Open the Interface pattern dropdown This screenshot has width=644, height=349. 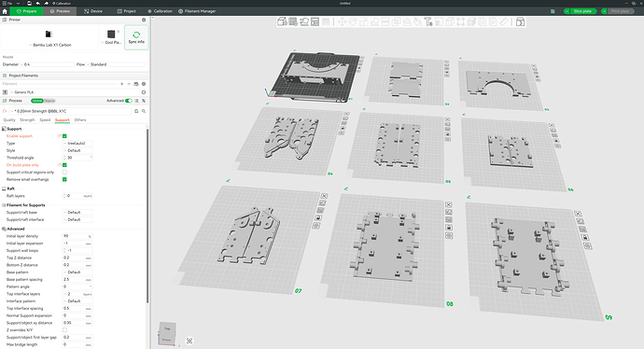pyautogui.click(x=77, y=301)
